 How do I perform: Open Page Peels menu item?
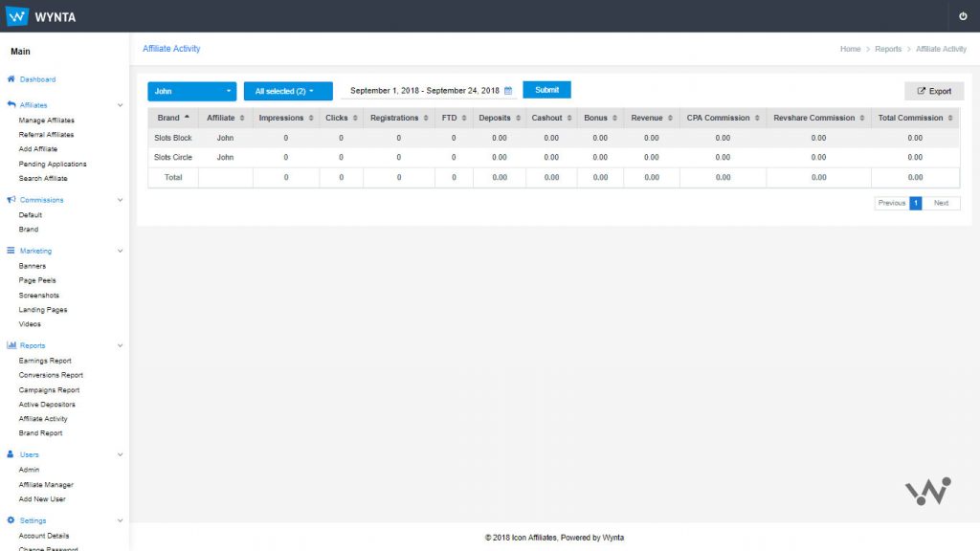click(x=37, y=280)
